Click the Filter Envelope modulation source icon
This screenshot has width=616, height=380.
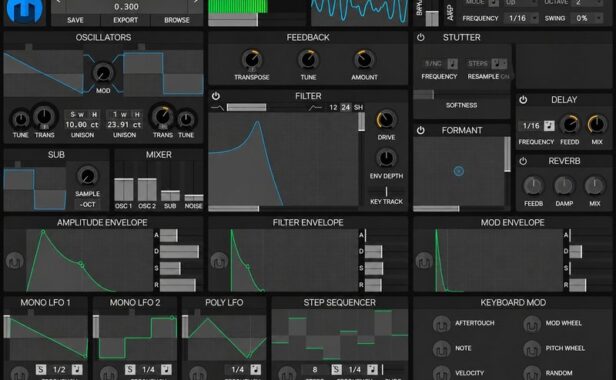point(219,261)
